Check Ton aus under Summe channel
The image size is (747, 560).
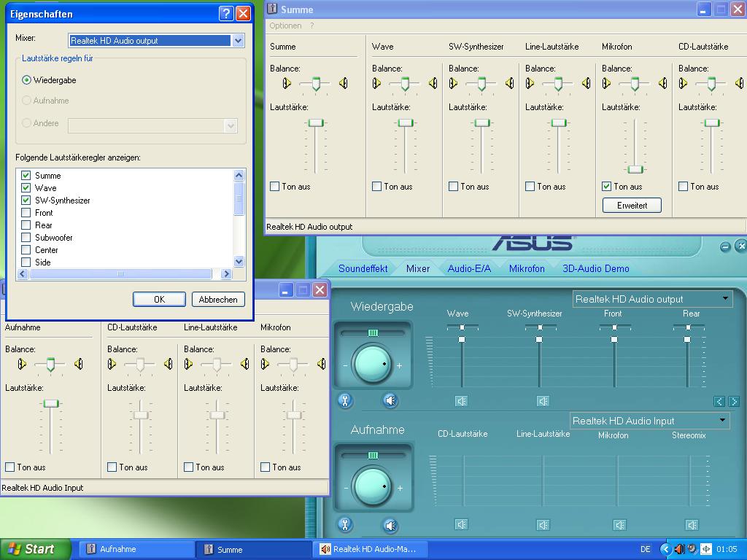[x=274, y=186]
